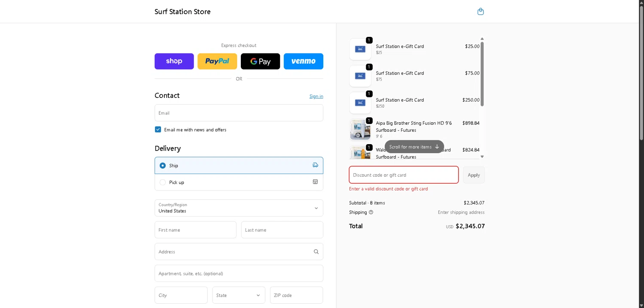The image size is (644, 308).
Task: Expand the State dropdown
Action: (x=239, y=295)
